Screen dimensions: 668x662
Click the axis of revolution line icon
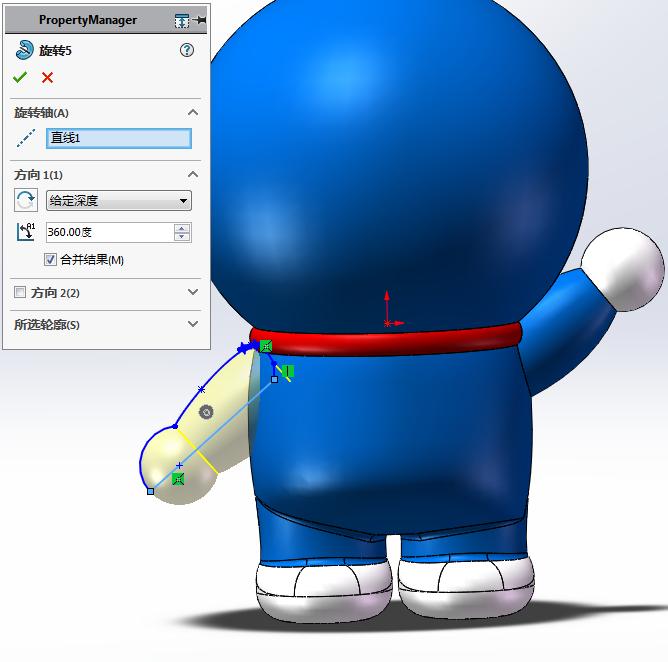tap(26, 138)
